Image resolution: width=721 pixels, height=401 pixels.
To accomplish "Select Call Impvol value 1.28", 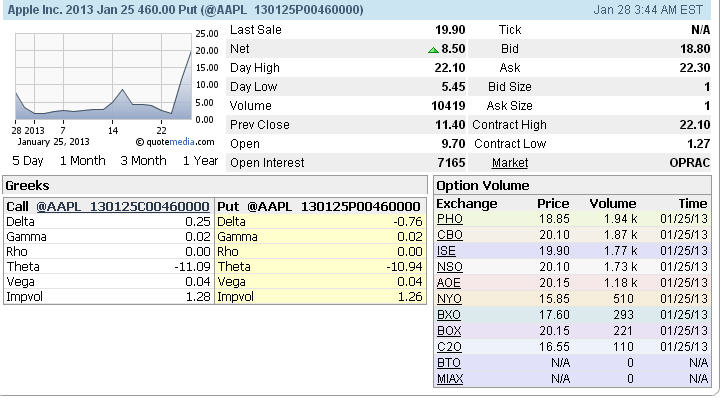I will 198,297.
